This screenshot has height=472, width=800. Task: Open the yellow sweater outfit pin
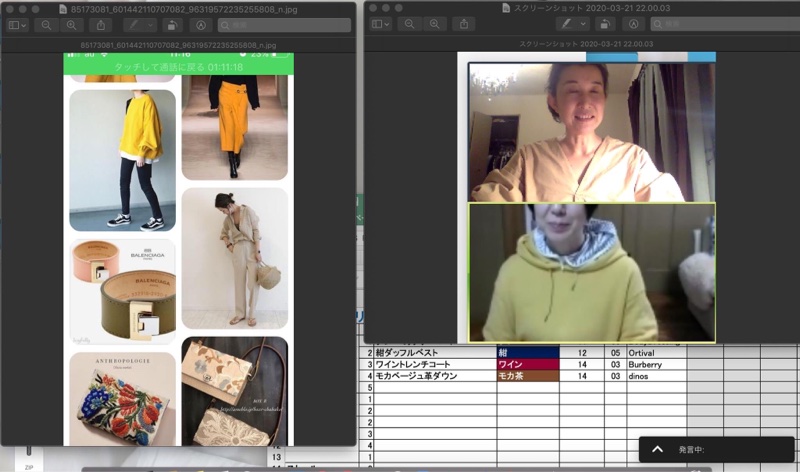coord(122,161)
